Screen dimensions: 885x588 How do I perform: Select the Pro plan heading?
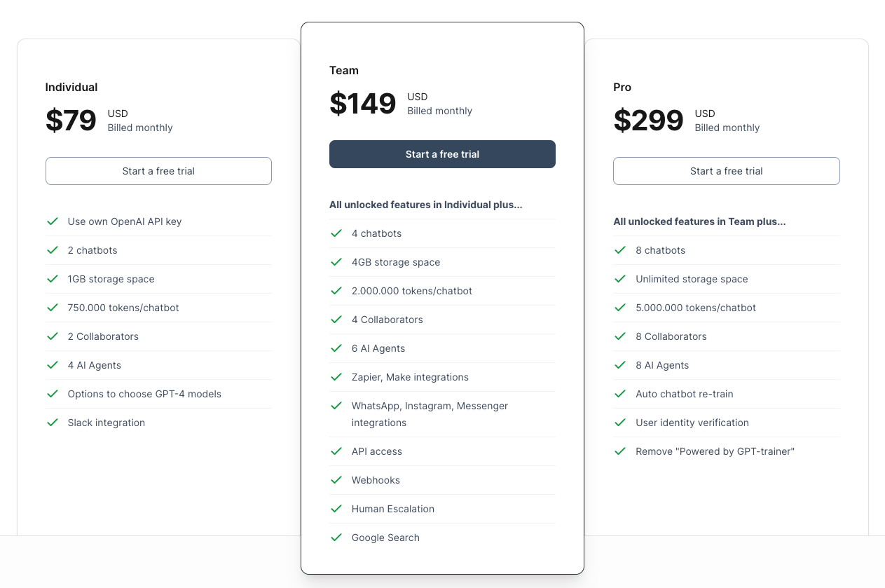click(x=621, y=87)
